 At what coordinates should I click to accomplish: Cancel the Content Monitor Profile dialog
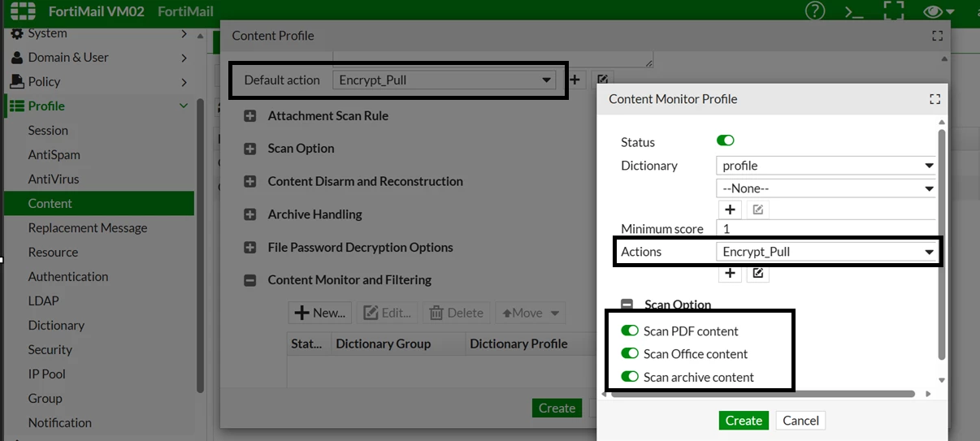800,420
